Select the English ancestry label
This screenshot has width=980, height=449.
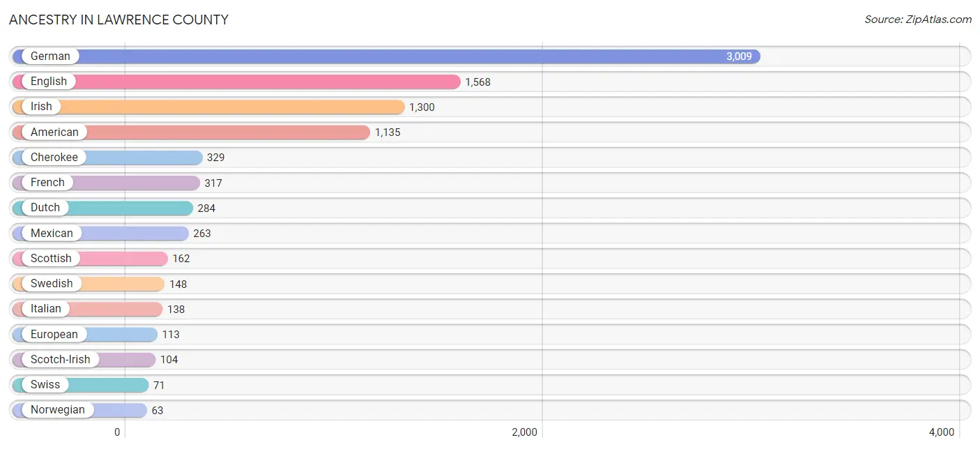pyautogui.click(x=49, y=82)
